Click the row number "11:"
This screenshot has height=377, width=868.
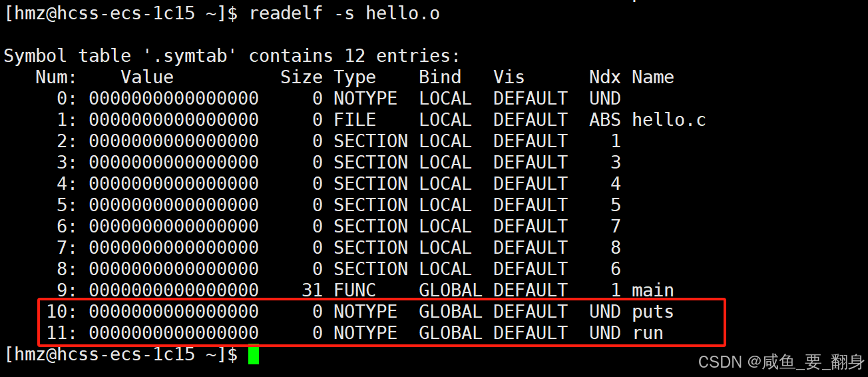(x=62, y=333)
